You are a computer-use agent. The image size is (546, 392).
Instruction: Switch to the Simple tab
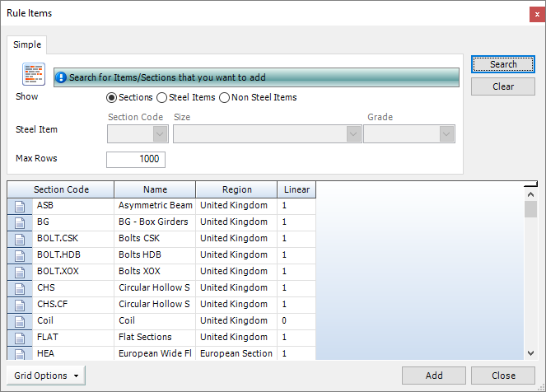[x=27, y=44]
